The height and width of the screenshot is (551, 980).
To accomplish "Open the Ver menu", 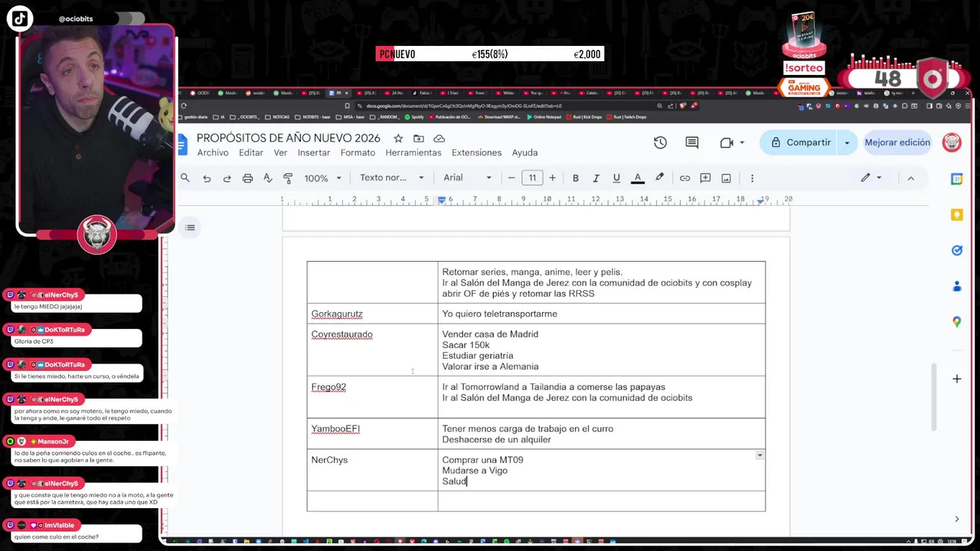I will [280, 153].
